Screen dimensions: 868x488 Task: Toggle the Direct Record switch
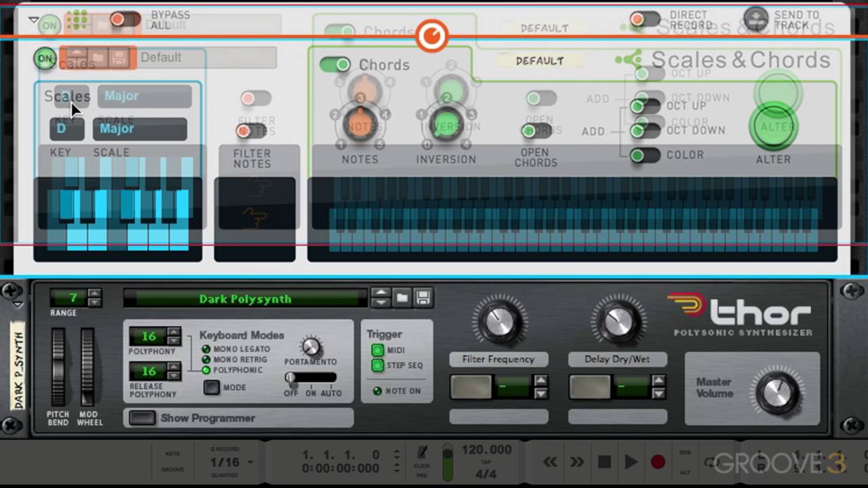coord(644,20)
